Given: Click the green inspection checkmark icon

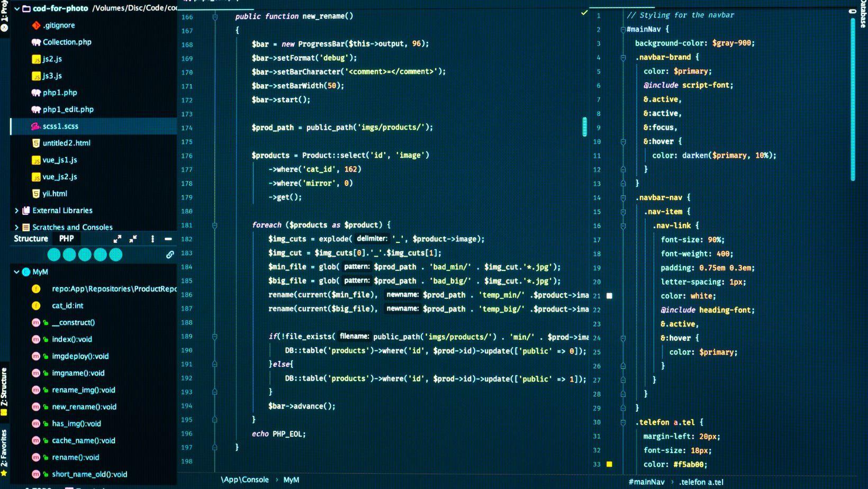Looking at the screenshot, I should 584,12.
